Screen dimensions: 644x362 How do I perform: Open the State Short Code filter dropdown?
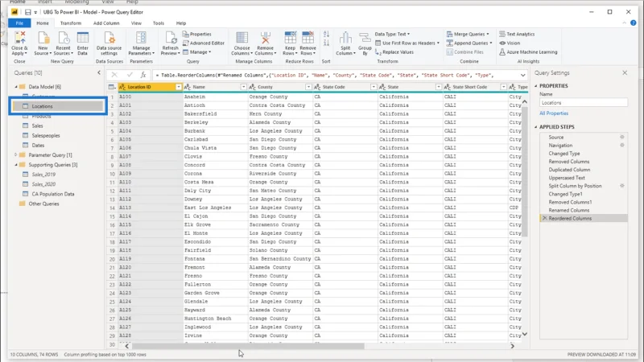pyautogui.click(x=503, y=87)
